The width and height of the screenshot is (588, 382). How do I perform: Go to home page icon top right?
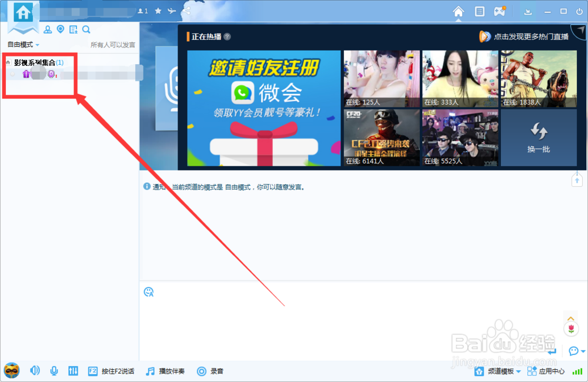(x=458, y=12)
